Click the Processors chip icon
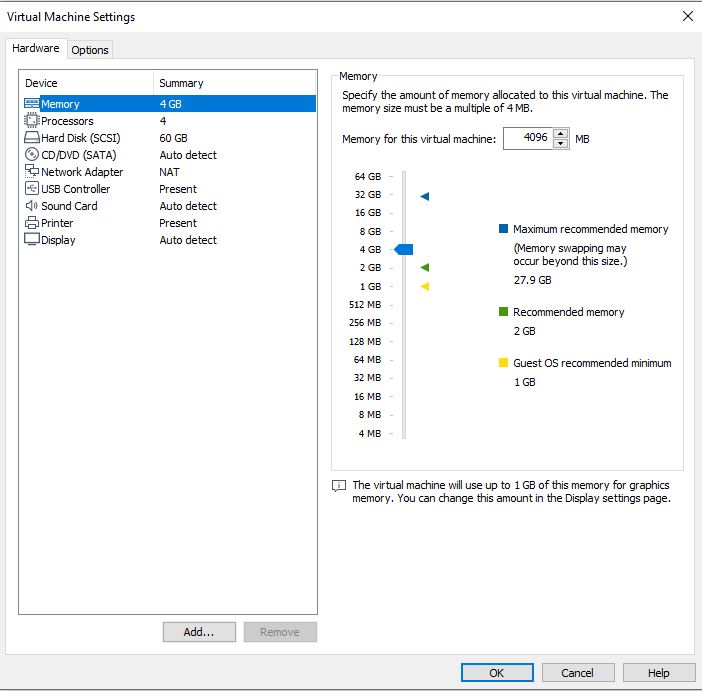Viewport: 702px width, 691px height. (31, 120)
